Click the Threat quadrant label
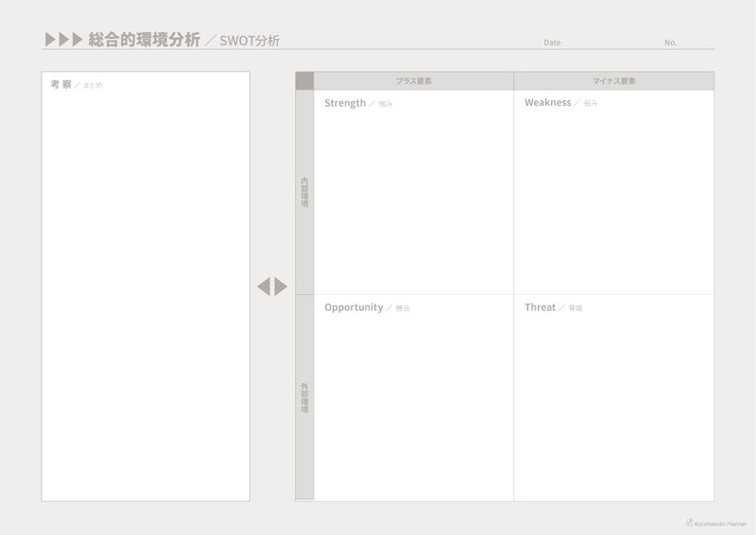 point(540,307)
